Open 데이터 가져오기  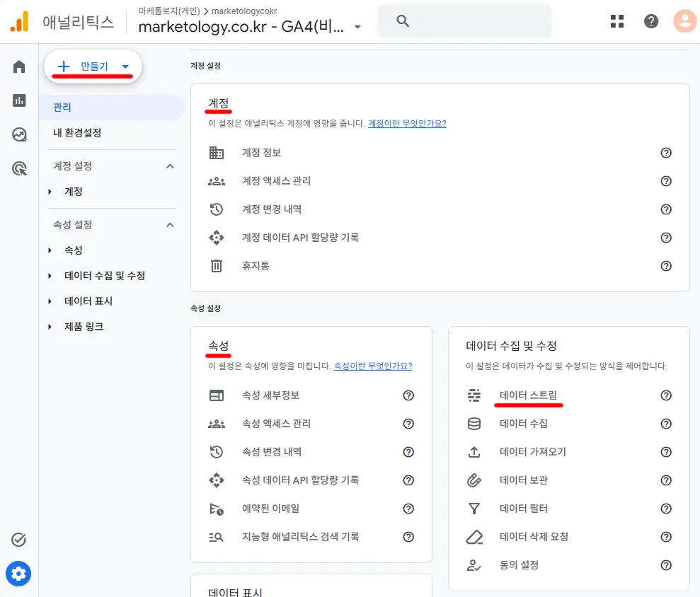pyautogui.click(x=532, y=452)
